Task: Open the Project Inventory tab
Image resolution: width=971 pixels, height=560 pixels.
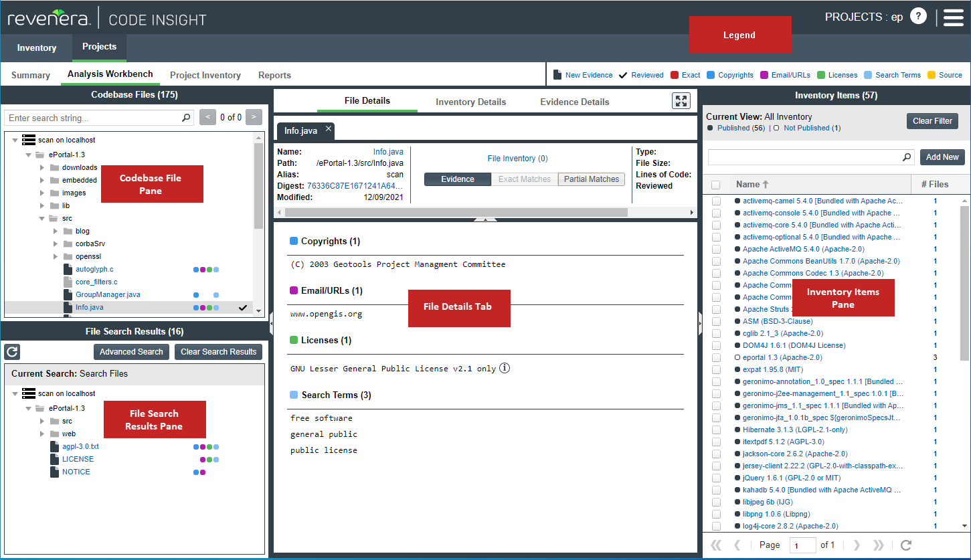Action: pos(205,75)
